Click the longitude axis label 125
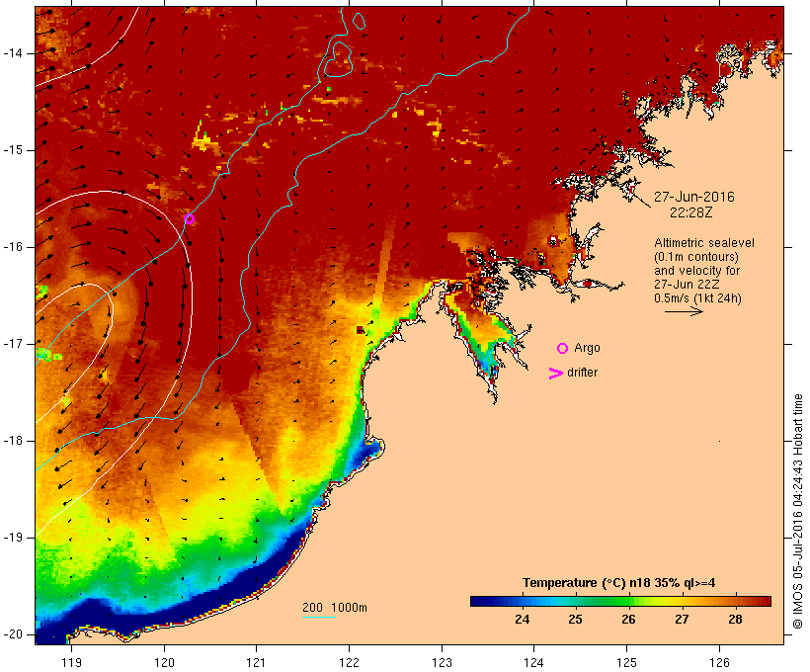The height and width of the screenshot is (672, 810). [x=627, y=662]
